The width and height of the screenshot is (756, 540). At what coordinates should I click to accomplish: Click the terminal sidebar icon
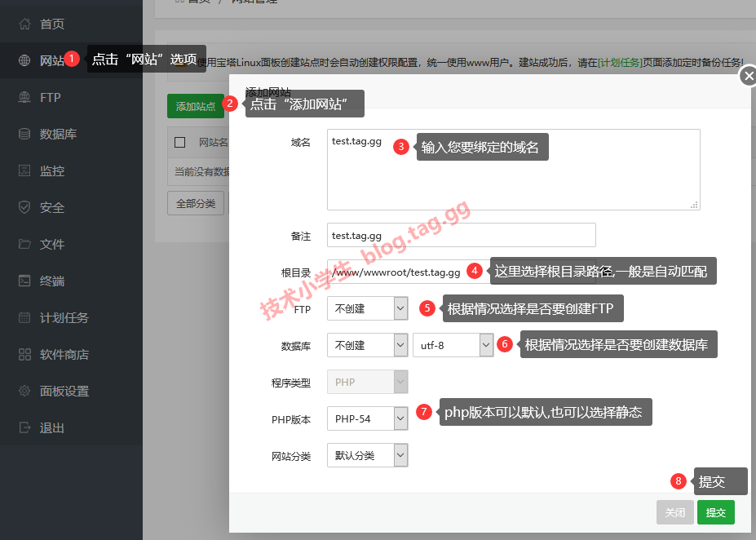click(24, 281)
